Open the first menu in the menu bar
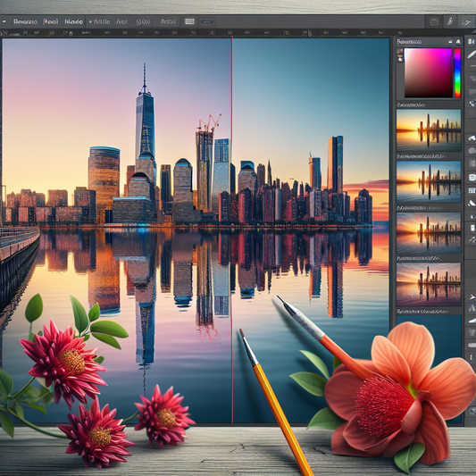 26,21
